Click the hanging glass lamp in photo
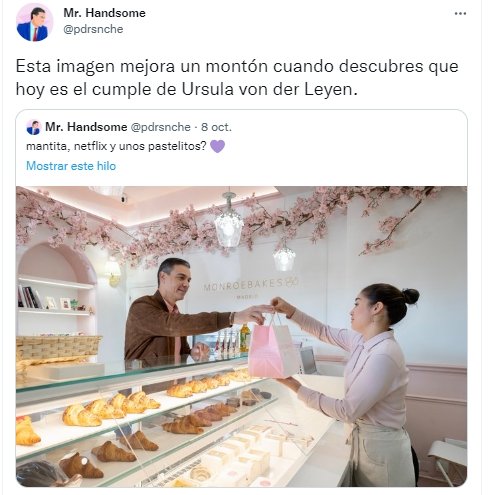Viewport: 488px width, 495px height. (x=229, y=222)
